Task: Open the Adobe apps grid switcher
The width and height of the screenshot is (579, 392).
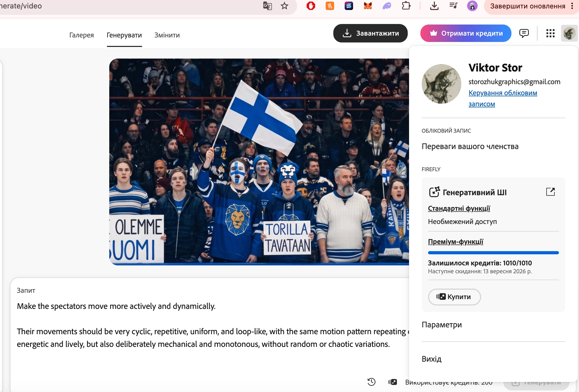Action: [550, 33]
